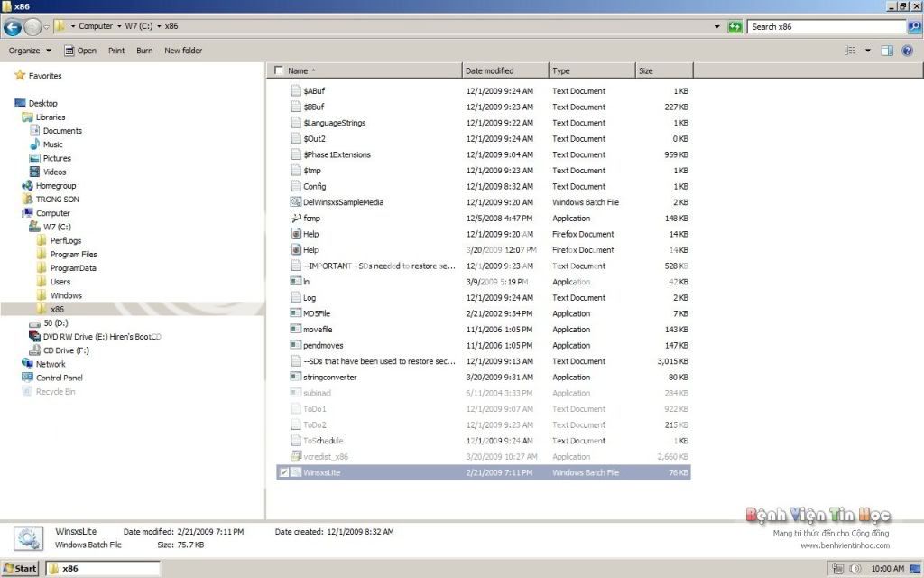This screenshot has height=578, width=924.
Task: Show the Preview pane using its toolbar icon
Action: (886, 50)
